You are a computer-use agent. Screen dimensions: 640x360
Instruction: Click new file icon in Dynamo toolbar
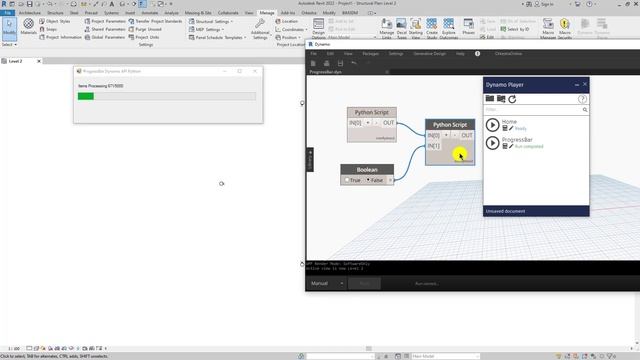tap(313, 63)
